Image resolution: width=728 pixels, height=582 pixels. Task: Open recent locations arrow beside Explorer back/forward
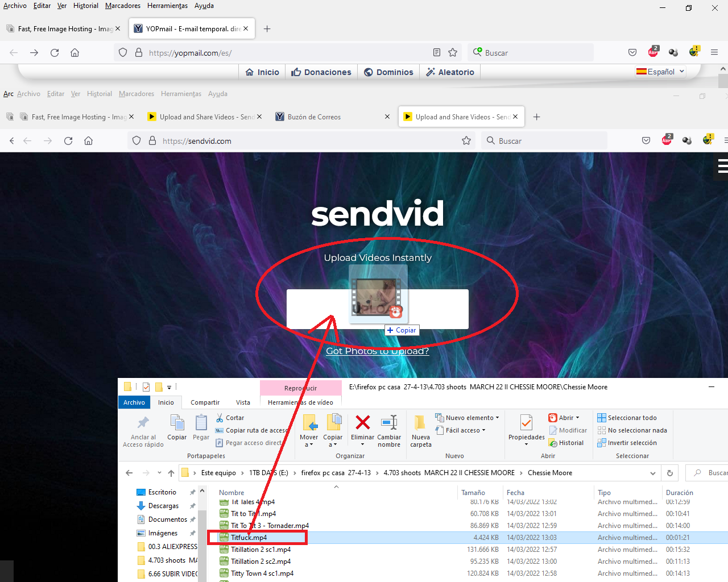click(x=159, y=473)
